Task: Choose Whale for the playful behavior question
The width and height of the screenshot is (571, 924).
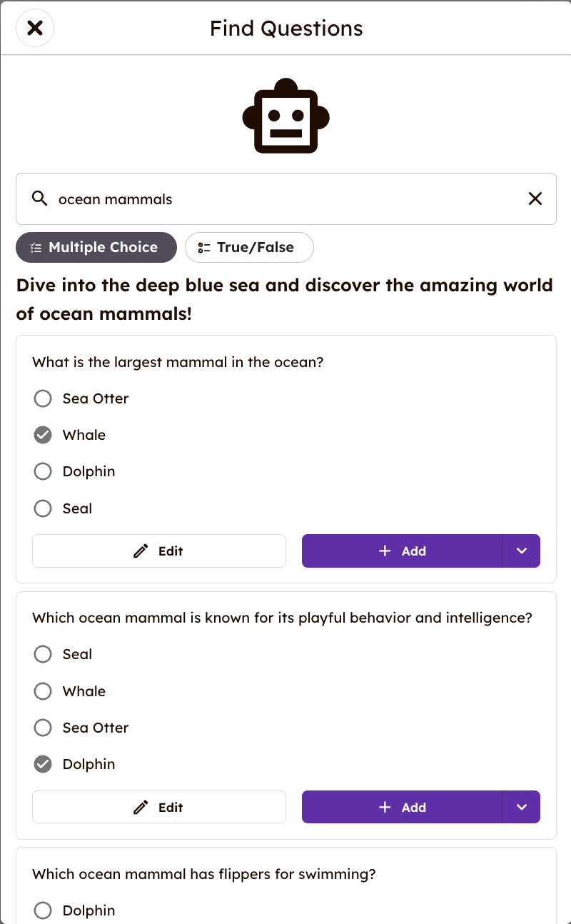Action: point(43,691)
